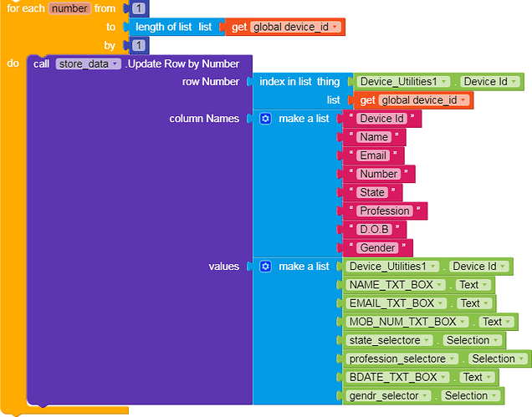Expand the NAME_TXT_BOX component dropdown
This screenshot has height=417, width=532.
396,285
